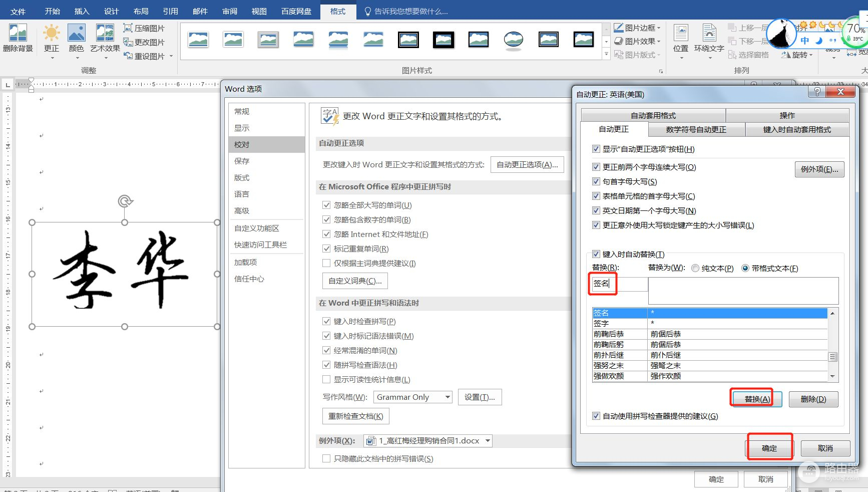868x492 pixels.
Task: Open the Corrections (更正) tool
Action: pos(51,34)
